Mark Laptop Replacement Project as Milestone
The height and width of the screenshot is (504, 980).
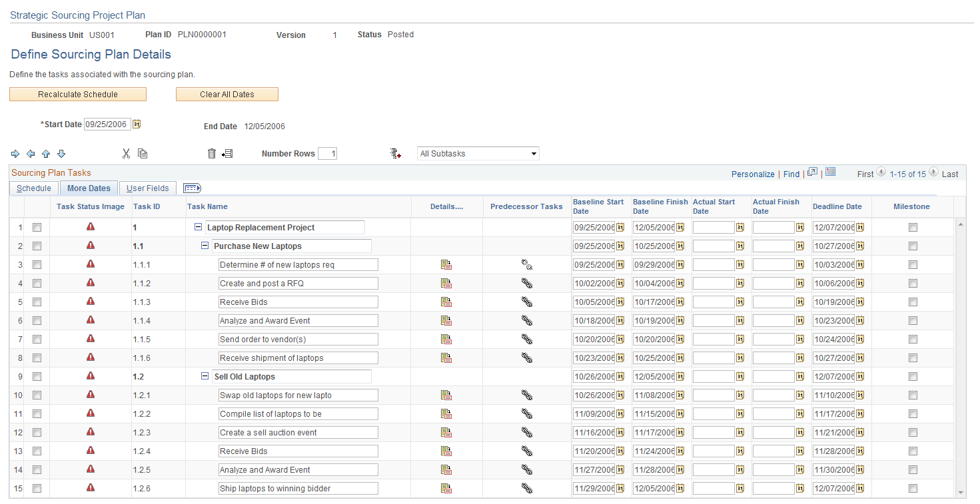tap(911, 227)
